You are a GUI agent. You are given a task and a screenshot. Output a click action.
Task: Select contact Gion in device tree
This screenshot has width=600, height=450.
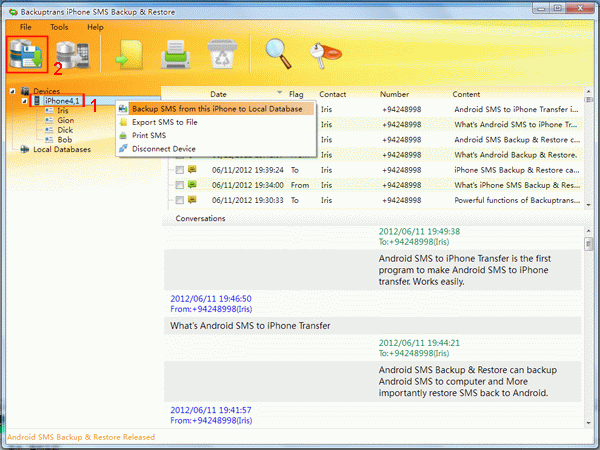(x=65, y=120)
